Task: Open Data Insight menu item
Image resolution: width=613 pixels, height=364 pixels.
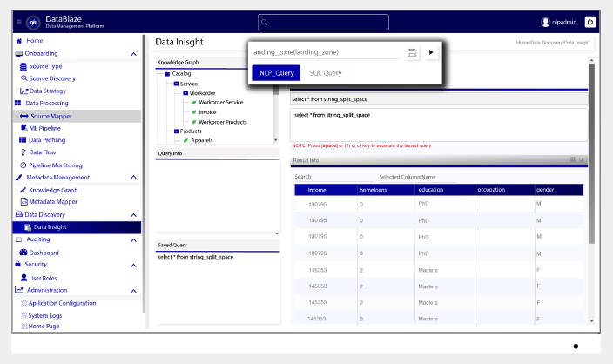Action: [77, 227]
